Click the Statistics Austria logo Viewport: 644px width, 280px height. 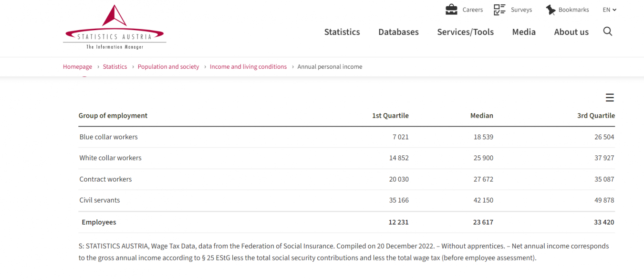click(114, 27)
